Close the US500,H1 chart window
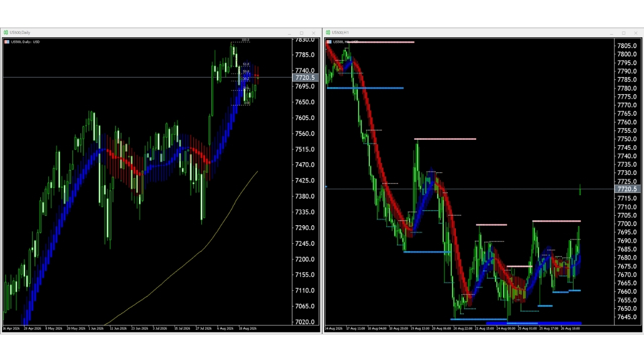 point(635,33)
